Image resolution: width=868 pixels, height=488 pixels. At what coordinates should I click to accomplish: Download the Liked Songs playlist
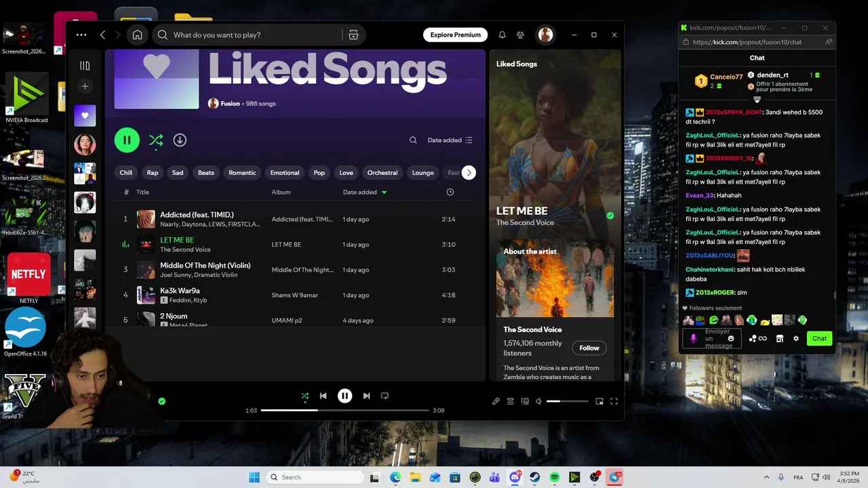click(x=180, y=140)
